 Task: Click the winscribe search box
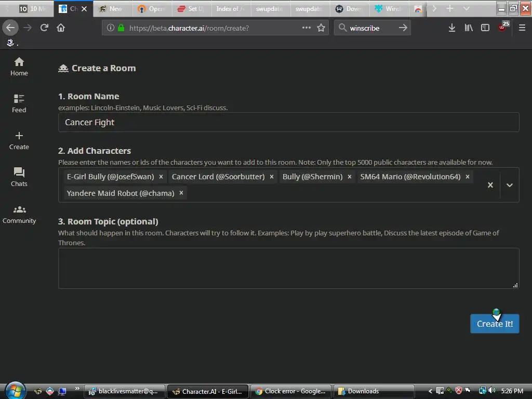click(x=373, y=28)
